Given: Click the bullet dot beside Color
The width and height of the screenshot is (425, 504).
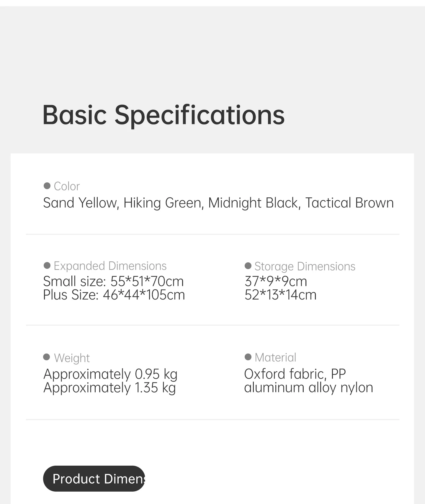Looking at the screenshot, I should (47, 186).
